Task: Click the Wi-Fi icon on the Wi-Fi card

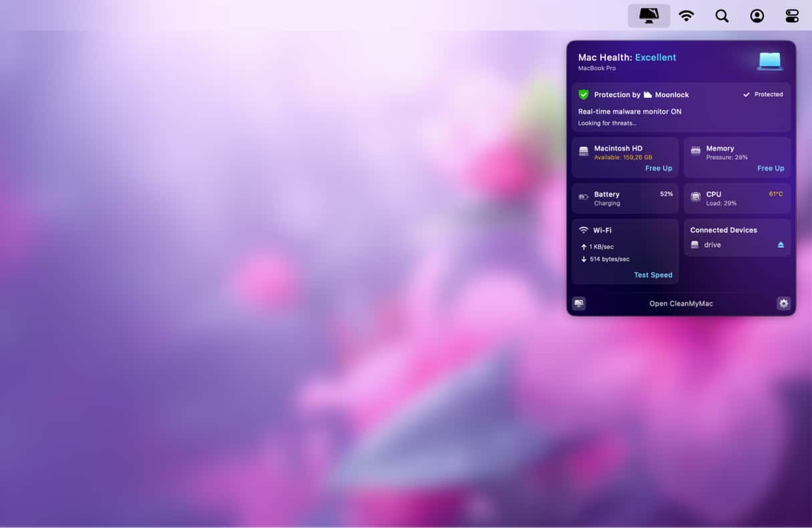Action: pos(583,230)
